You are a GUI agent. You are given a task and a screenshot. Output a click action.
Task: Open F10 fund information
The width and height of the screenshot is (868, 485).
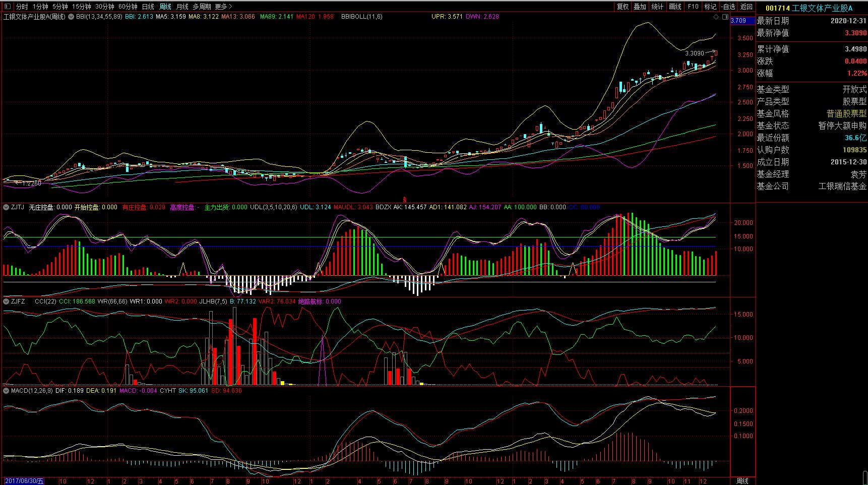click(693, 7)
